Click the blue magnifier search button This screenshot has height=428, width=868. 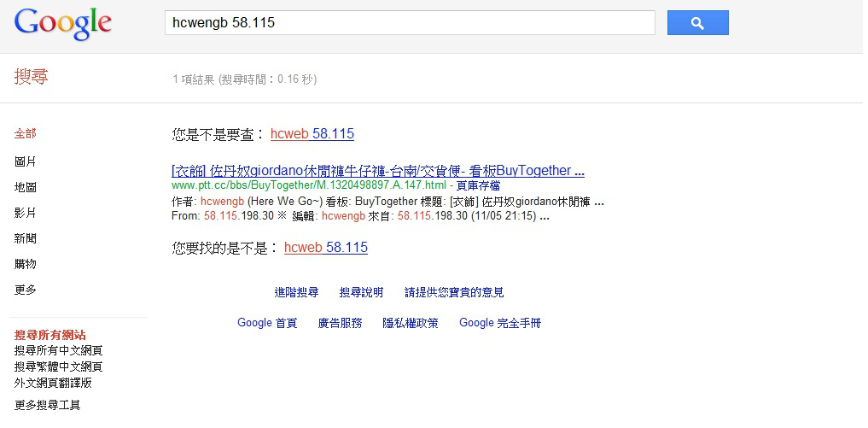pos(697,23)
